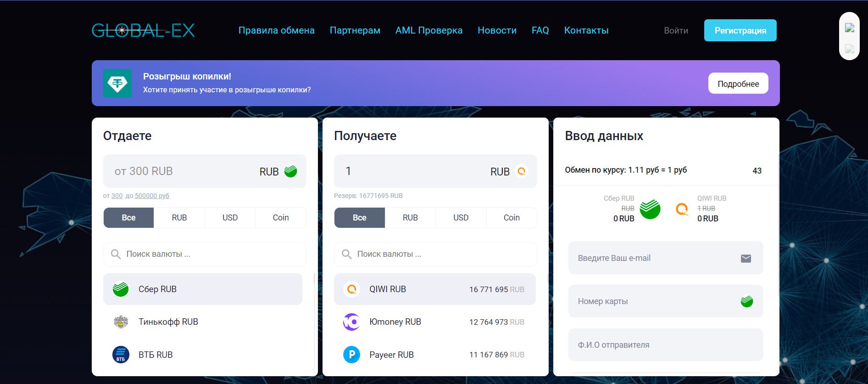Click the maximum 500000 руб link

pos(152,196)
